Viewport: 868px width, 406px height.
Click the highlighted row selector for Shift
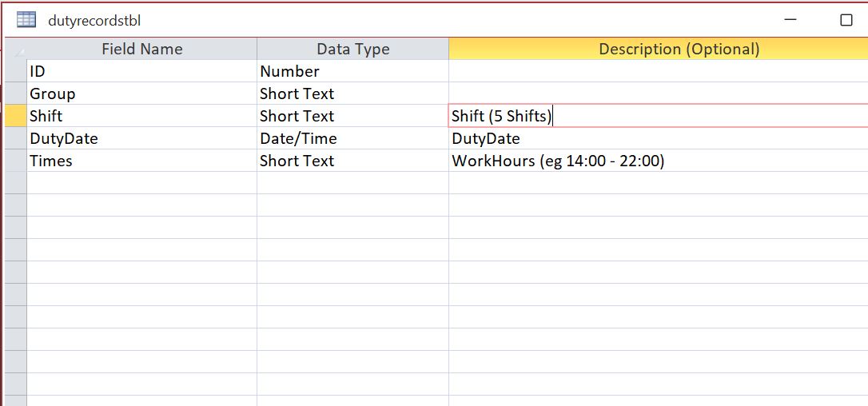pyautogui.click(x=15, y=116)
